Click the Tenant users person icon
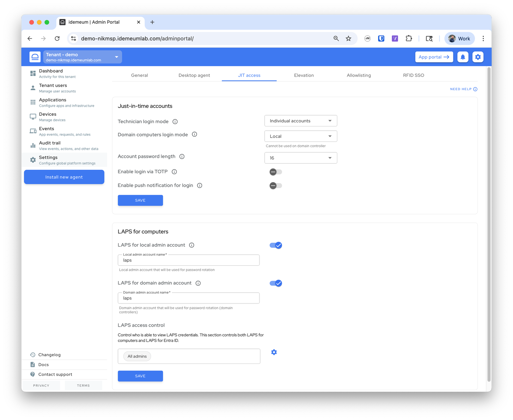The width and height of the screenshot is (513, 420). pyautogui.click(x=33, y=88)
